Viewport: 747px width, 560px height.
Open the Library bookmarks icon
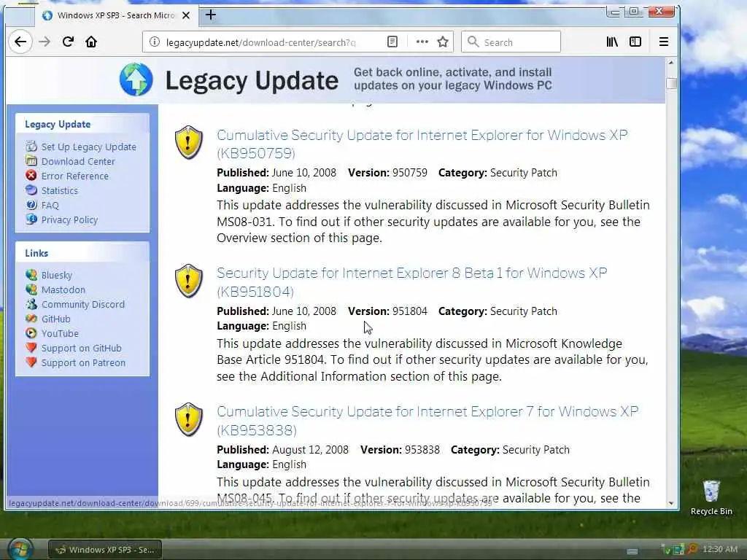612,42
